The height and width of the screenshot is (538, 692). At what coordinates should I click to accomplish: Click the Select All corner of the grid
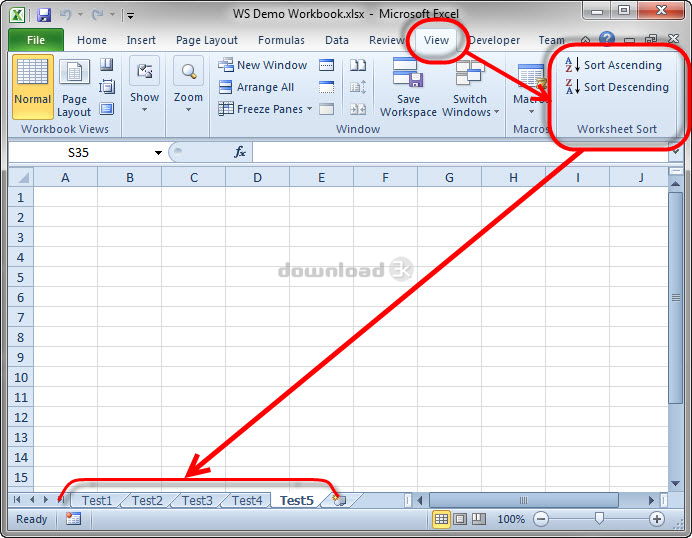(x=21, y=177)
